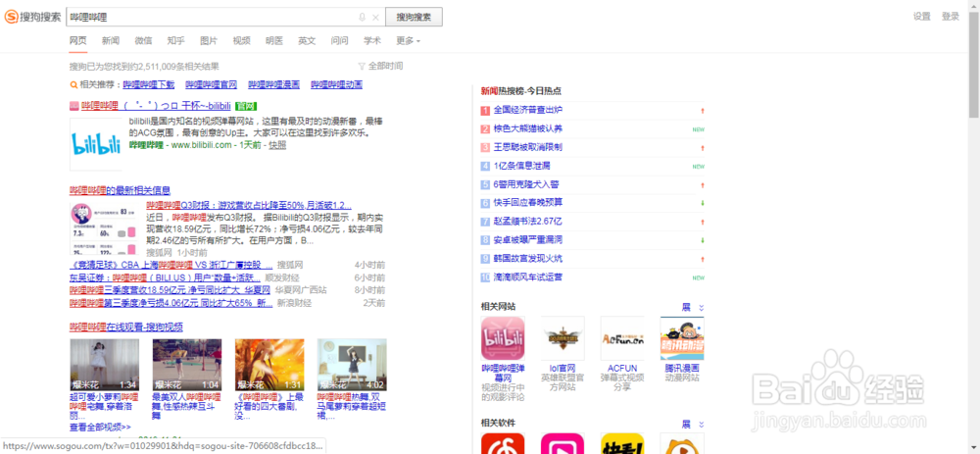Switch to the 学术 search tab

371,40
